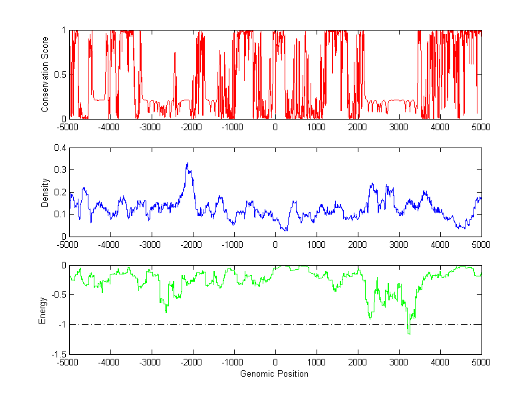Image resolution: width=532 pixels, height=398 pixels.
Task: Click the 5000 x-tick under the Conservation plot
Action: [x=481, y=127]
